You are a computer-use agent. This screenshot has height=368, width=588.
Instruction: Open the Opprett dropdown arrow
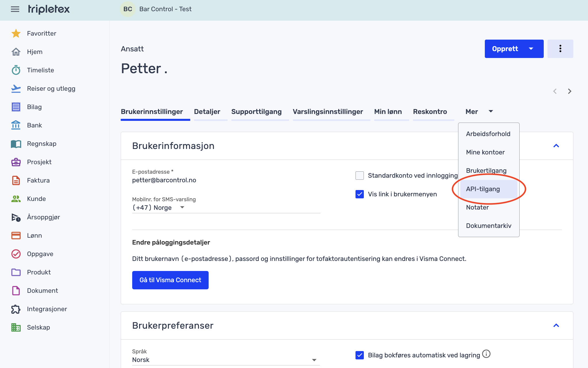(x=531, y=49)
